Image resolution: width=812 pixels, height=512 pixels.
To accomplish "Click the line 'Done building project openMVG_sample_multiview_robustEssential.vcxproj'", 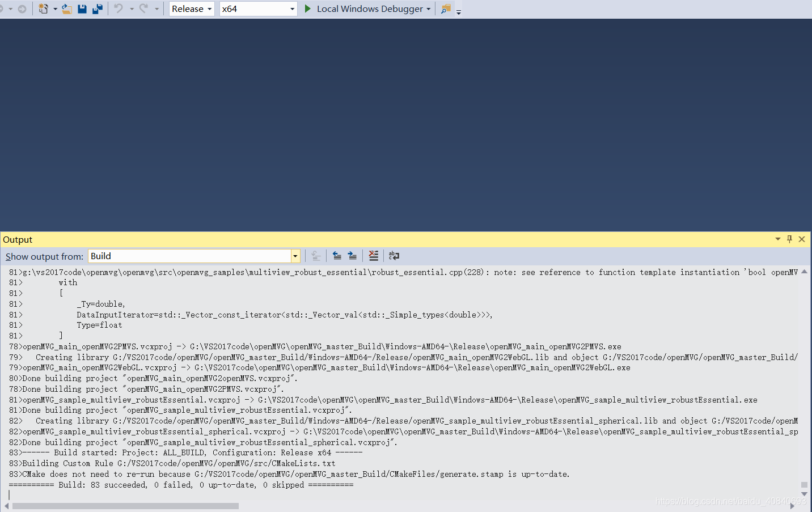I will click(180, 410).
